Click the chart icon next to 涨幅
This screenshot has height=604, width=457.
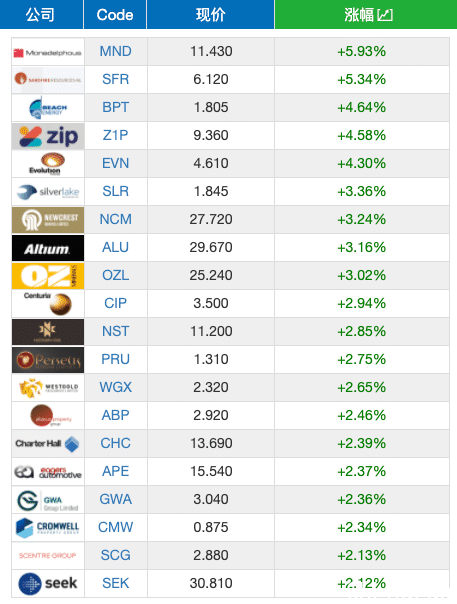385,15
